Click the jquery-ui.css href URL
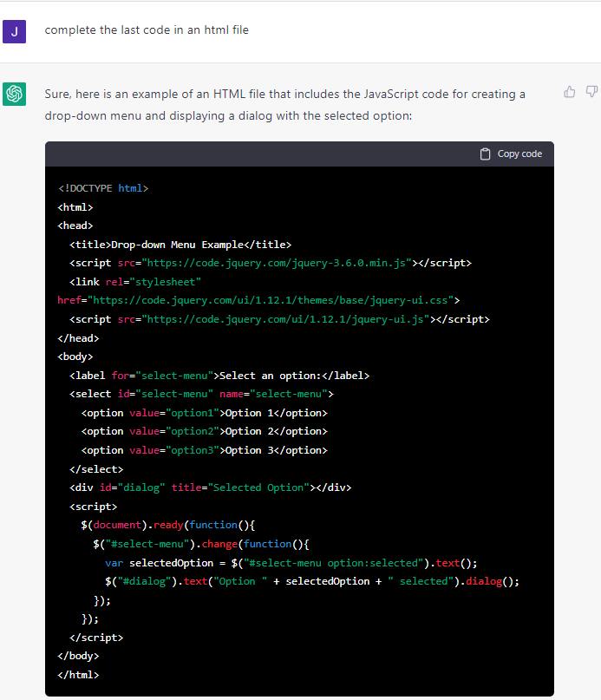 tap(271, 300)
